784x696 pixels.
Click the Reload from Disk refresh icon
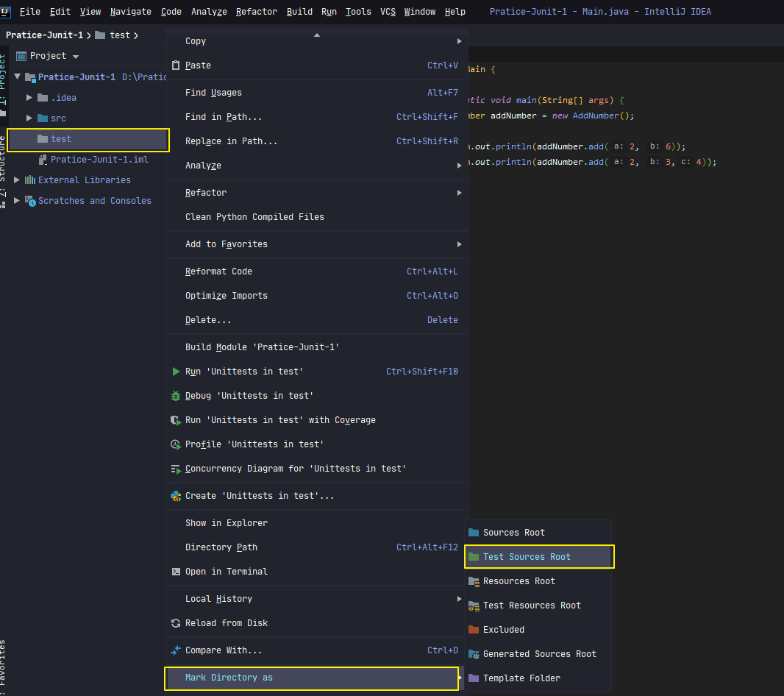[x=176, y=623]
